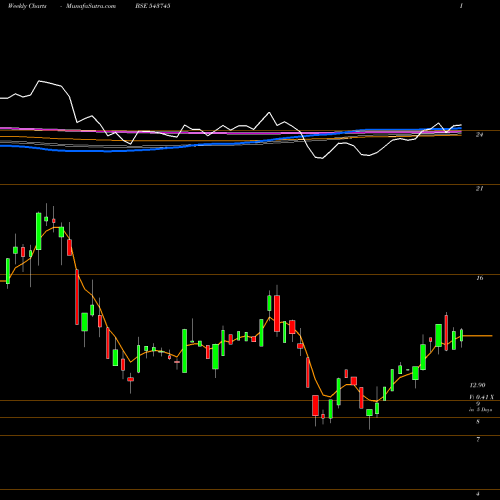Click the '12.90' current price value

pyautogui.click(x=477, y=385)
